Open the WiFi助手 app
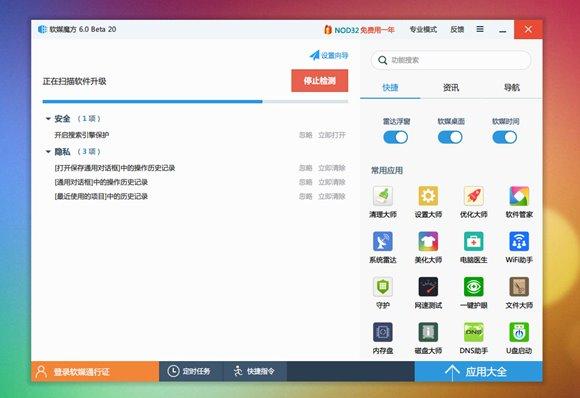580x398 pixels. coord(519,242)
